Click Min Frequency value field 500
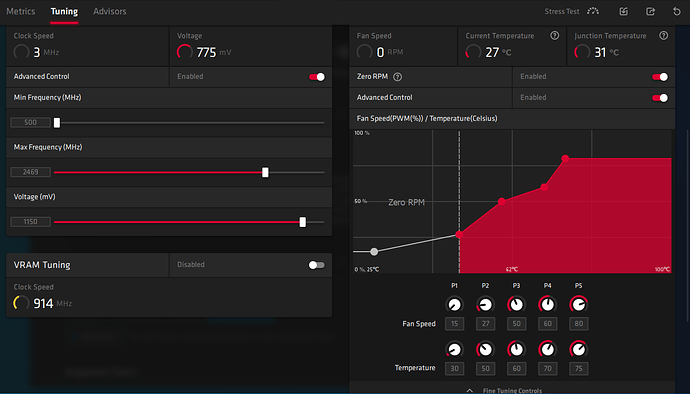 point(30,122)
